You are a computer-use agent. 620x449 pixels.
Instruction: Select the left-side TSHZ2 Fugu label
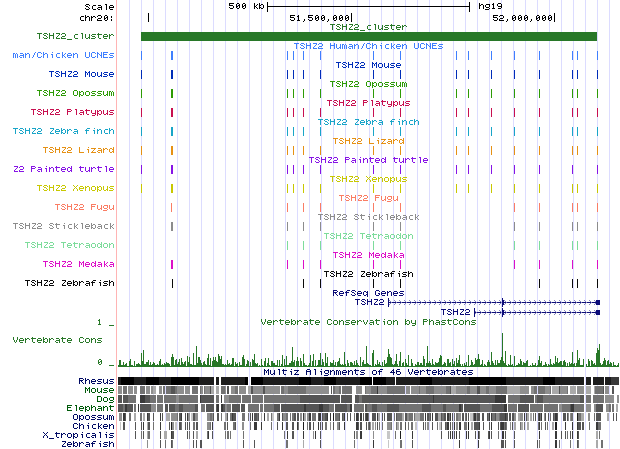pos(84,207)
